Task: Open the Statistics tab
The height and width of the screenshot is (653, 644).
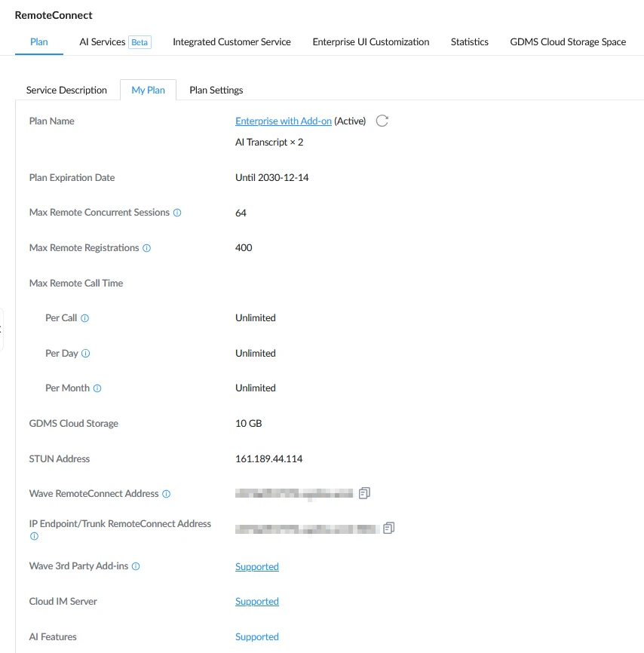Action: (x=470, y=42)
